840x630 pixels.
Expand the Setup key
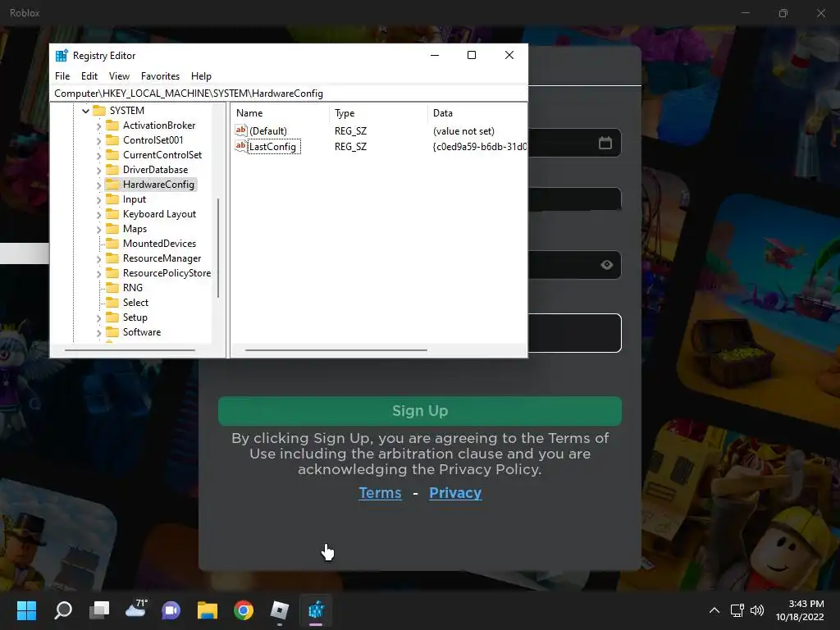point(98,317)
